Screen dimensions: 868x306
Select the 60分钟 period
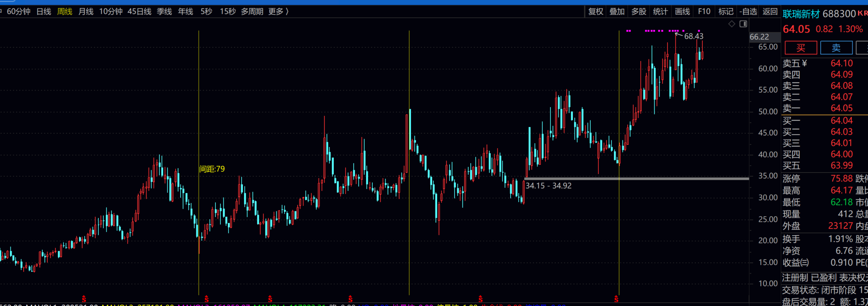pos(18,12)
